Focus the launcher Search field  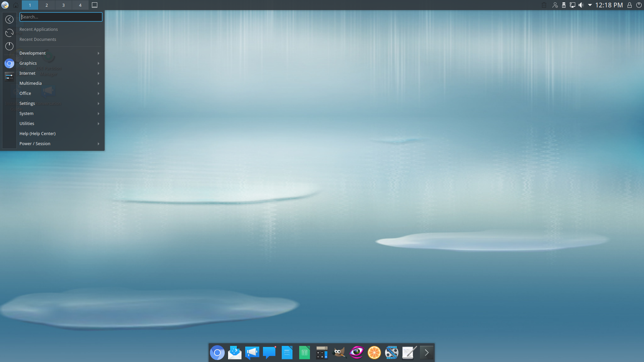click(x=61, y=17)
